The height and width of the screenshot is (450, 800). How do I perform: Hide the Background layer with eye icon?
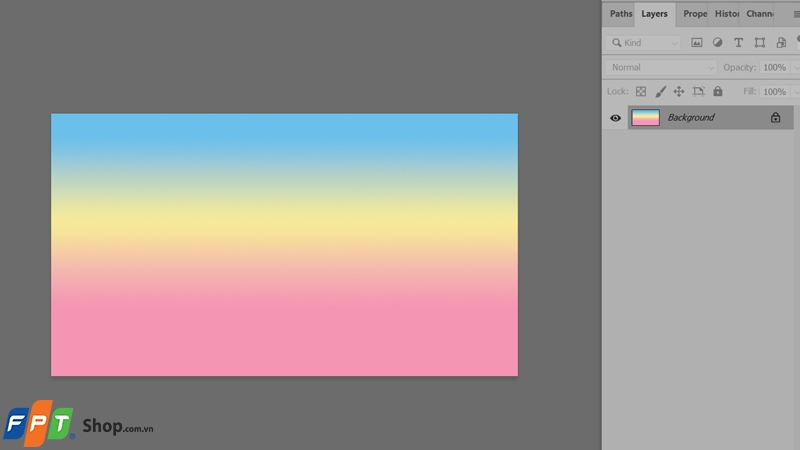tap(615, 118)
